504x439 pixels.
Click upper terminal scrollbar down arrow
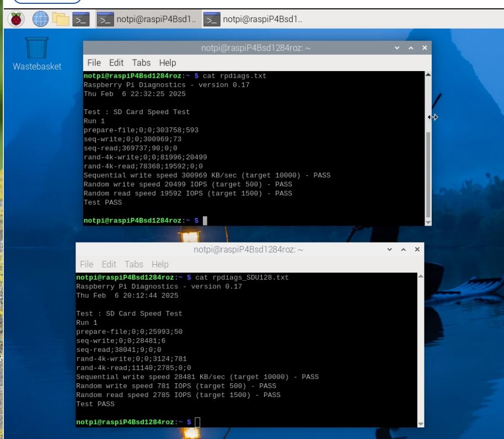(x=428, y=222)
